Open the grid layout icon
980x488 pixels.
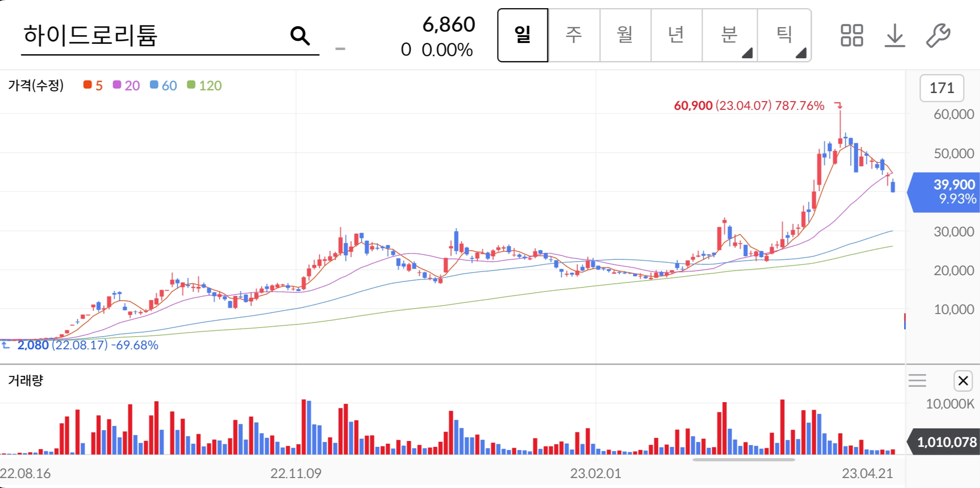pos(852,36)
